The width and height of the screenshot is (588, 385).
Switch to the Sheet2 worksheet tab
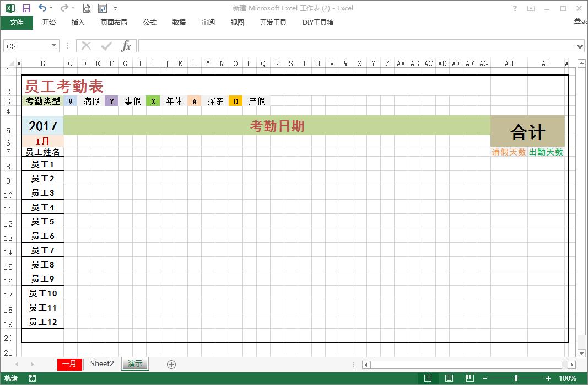[x=102, y=364]
